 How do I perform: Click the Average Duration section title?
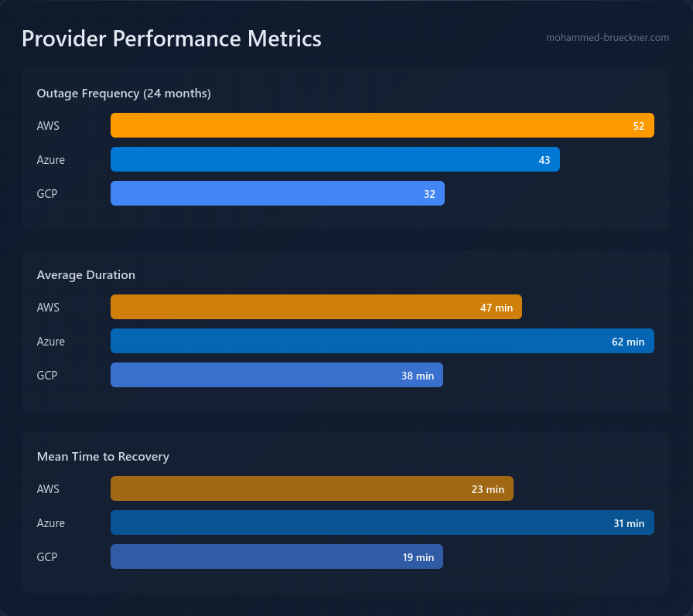[x=86, y=275]
